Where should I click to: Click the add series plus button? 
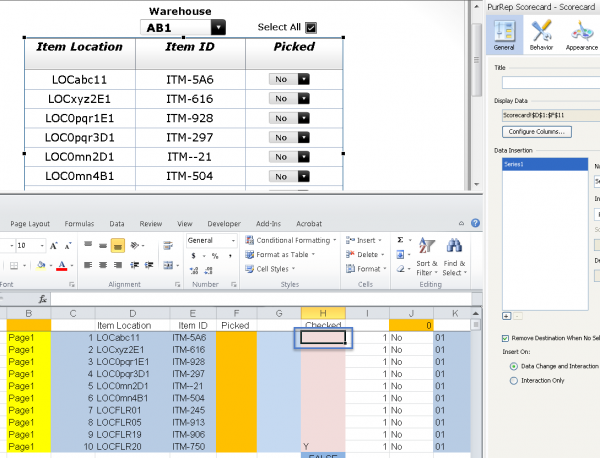pyautogui.click(x=506, y=316)
